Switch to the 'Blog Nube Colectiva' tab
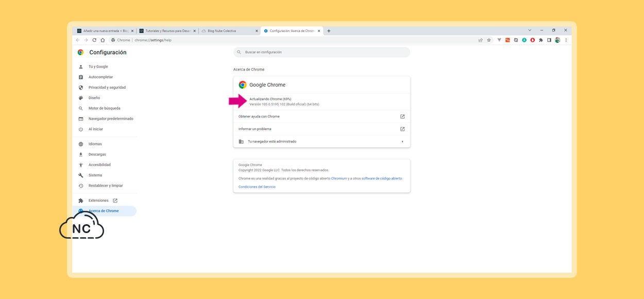This screenshot has height=299, width=644. (x=229, y=31)
